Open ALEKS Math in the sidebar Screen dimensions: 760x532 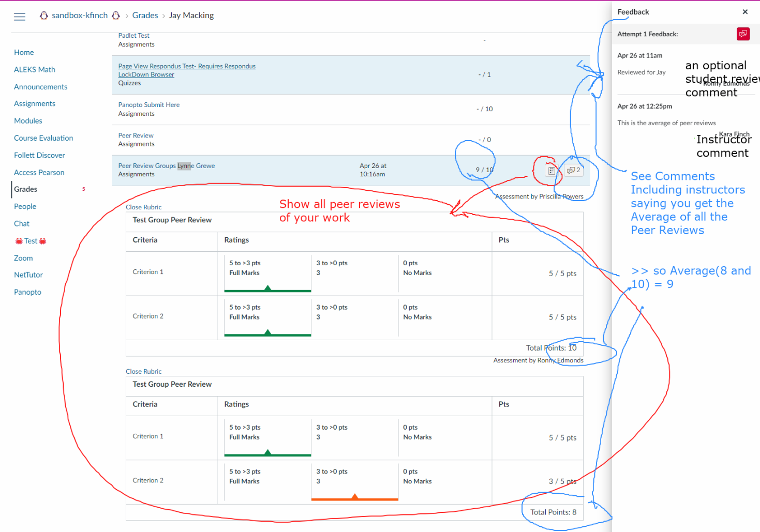tap(34, 70)
